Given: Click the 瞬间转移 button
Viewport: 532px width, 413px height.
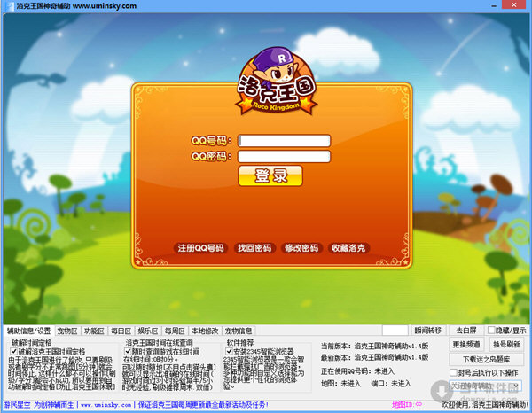Looking at the screenshot, I should (x=428, y=331).
